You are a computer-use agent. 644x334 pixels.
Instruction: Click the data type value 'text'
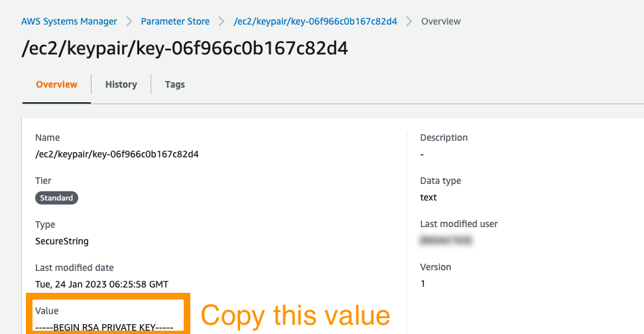pos(428,197)
